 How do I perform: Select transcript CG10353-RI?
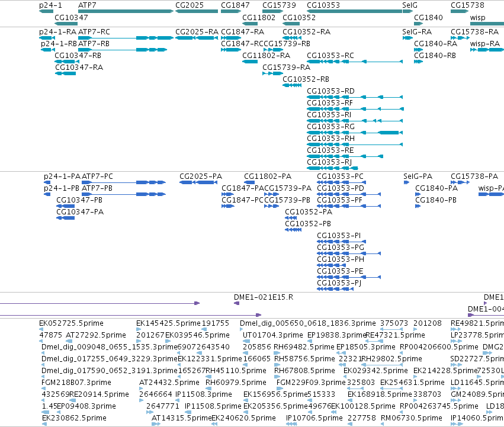[x=355, y=121]
